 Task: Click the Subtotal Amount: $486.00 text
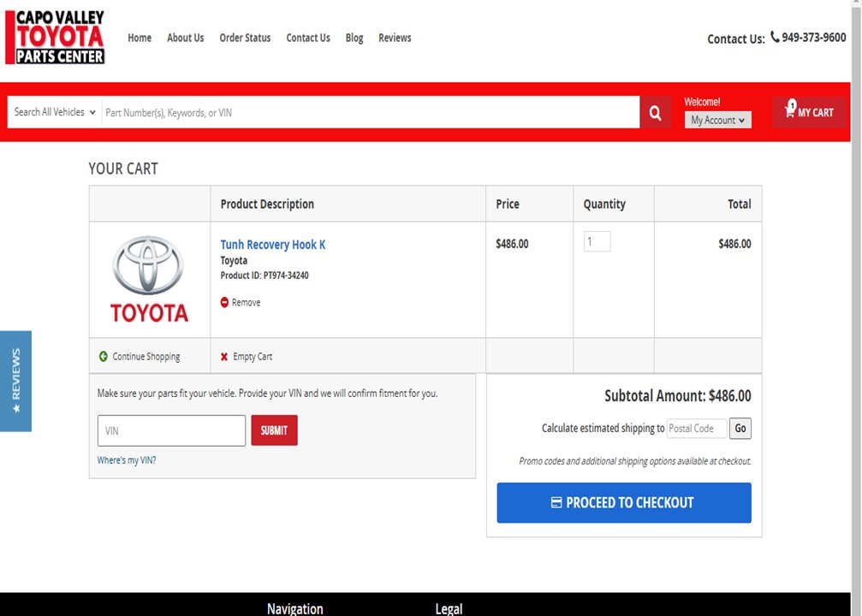[x=678, y=395]
